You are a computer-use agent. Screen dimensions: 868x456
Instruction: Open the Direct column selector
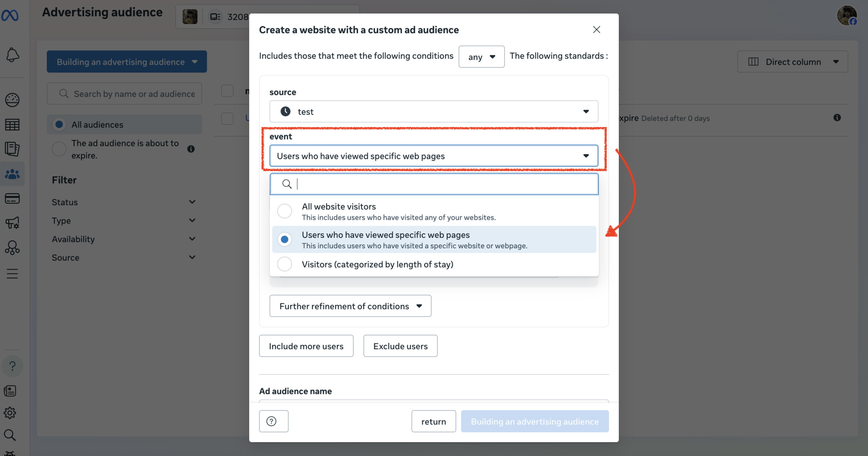click(792, 62)
